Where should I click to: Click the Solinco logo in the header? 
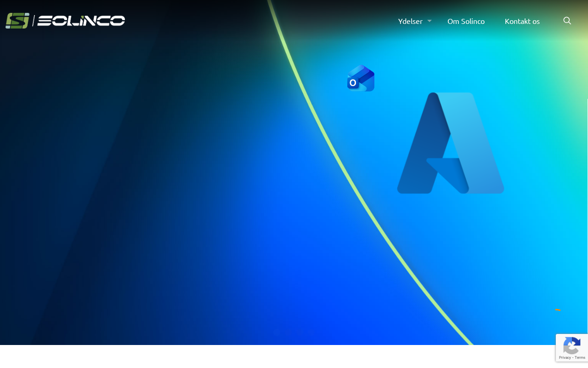pos(65,21)
